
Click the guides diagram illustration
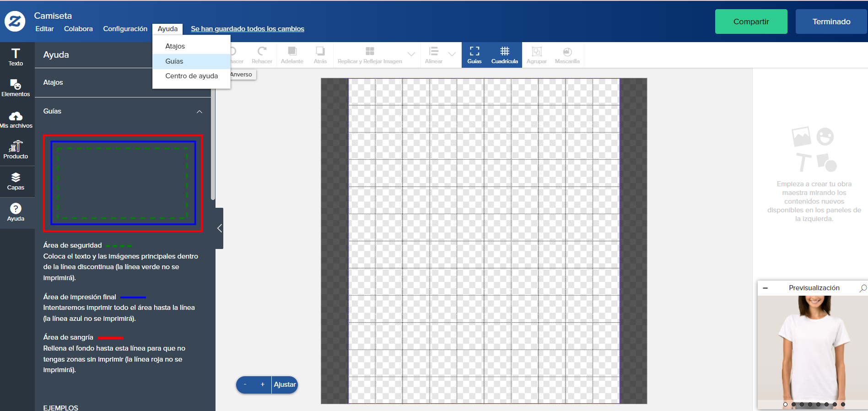[123, 183]
